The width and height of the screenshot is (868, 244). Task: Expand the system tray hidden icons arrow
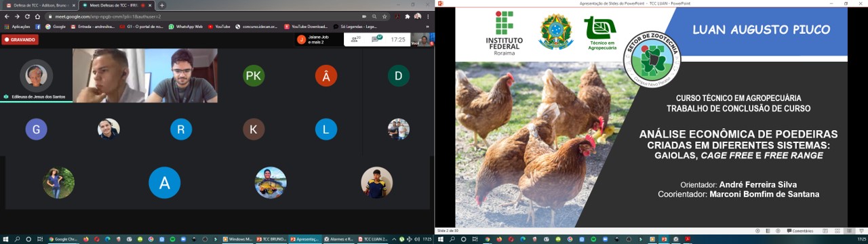(x=394, y=239)
